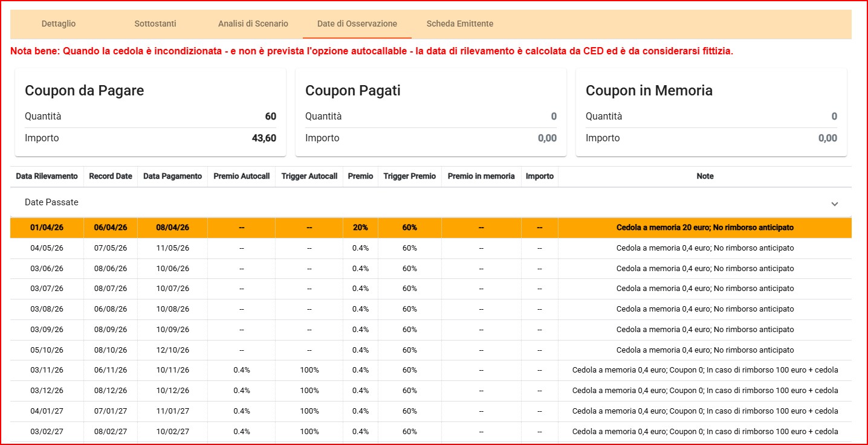Click the red Nota bene warning text

click(372, 52)
